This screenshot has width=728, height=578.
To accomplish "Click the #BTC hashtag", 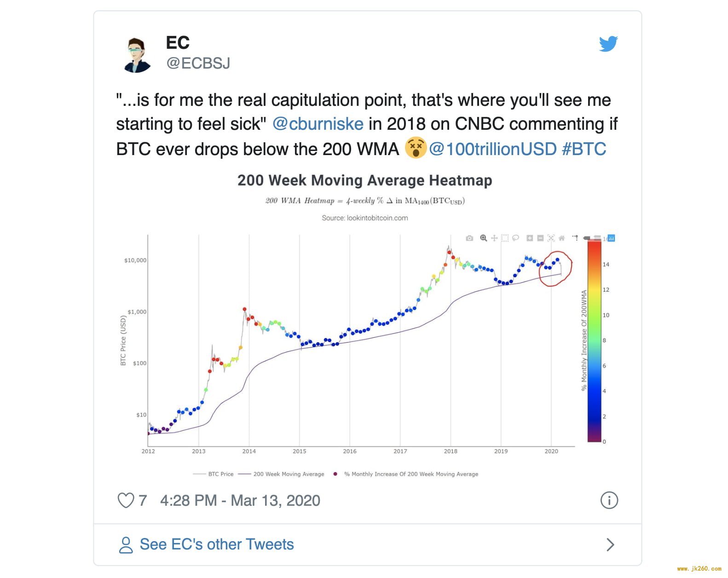I will [x=584, y=149].
